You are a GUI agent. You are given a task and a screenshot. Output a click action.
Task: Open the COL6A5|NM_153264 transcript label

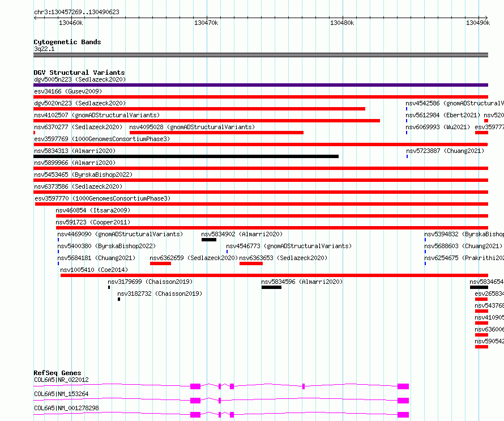pyautogui.click(x=61, y=394)
